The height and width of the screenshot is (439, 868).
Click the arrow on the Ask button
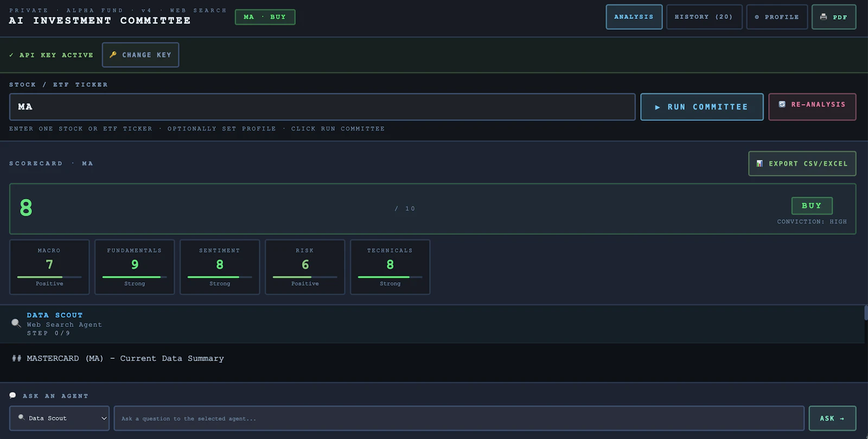click(x=842, y=418)
